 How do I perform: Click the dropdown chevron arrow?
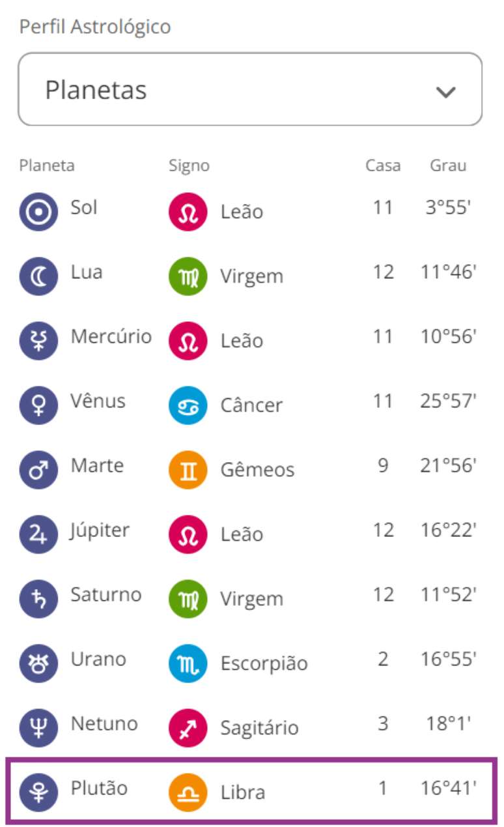tap(445, 92)
